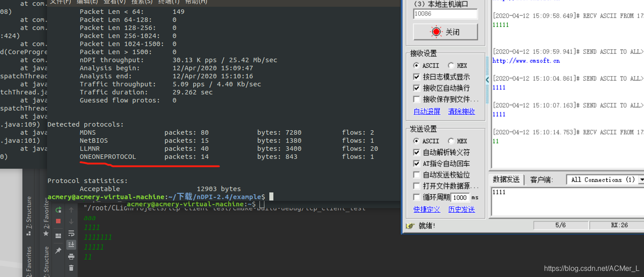Screen dimensions: 644x277
Task: Uncheck 自动解析转义符 checkbox
Action: coord(416,153)
